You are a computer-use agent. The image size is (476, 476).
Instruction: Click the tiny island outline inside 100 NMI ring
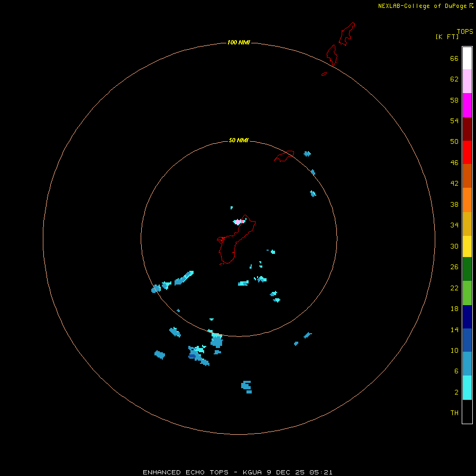[x=324, y=74]
